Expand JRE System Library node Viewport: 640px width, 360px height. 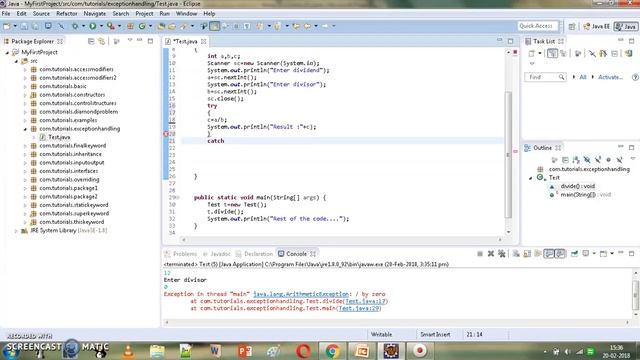tap(16, 231)
